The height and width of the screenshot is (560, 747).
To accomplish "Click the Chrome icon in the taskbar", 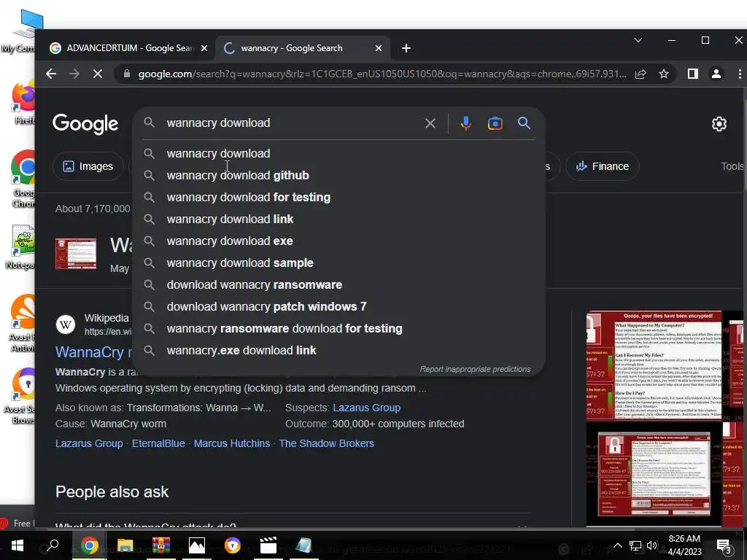I will tap(89, 545).
